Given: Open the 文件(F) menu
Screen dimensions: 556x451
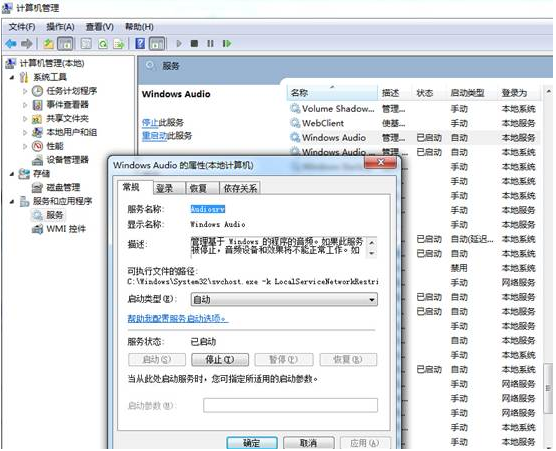Looking at the screenshot, I should pos(22,27).
